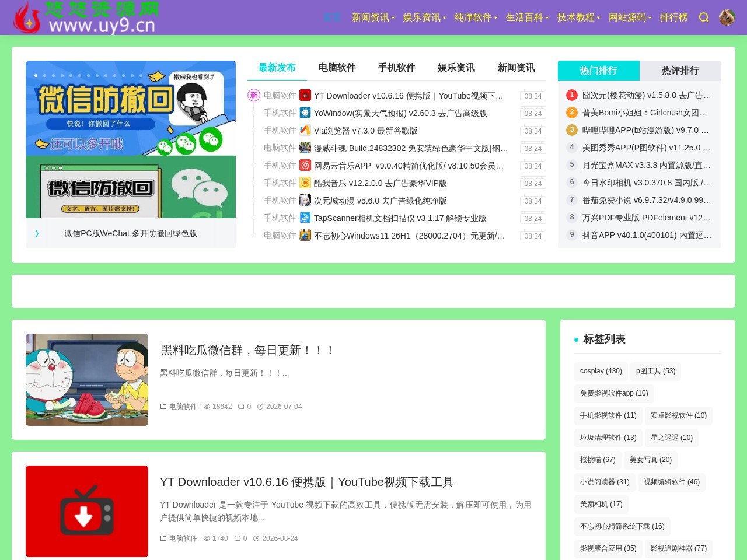Open TapScanner v3.1.17 article link
This screenshot has height=560, width=747.
(400, 218)
